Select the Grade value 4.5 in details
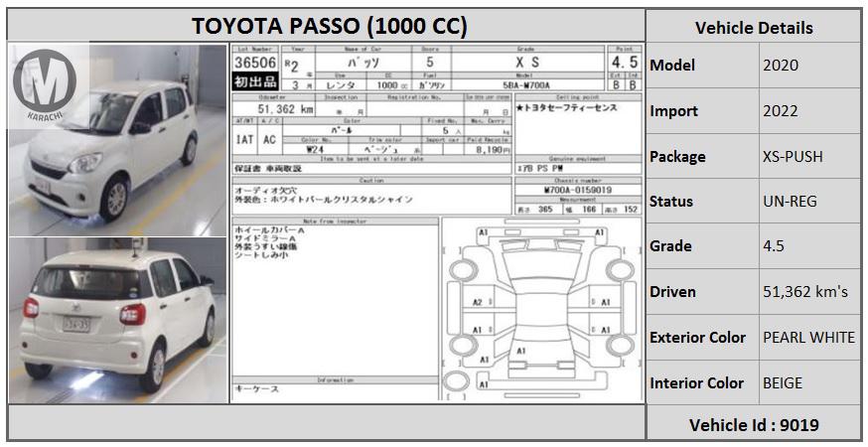The height and width of the screenshot is (447, 868). (774, 246)
